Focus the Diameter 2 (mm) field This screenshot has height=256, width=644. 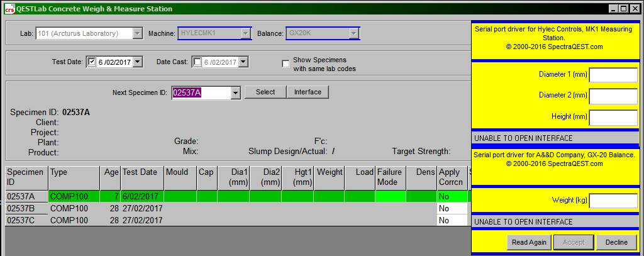(613, 96)
